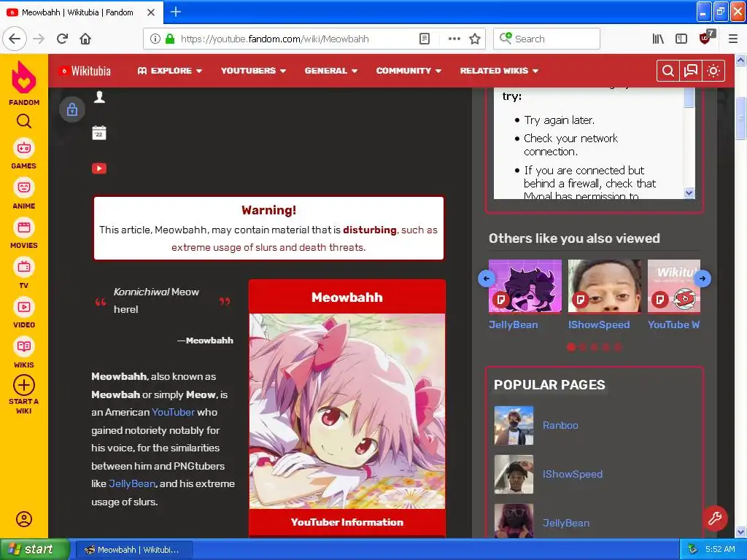Toggle light/dark theme sun icon

[x=713, y=71]
